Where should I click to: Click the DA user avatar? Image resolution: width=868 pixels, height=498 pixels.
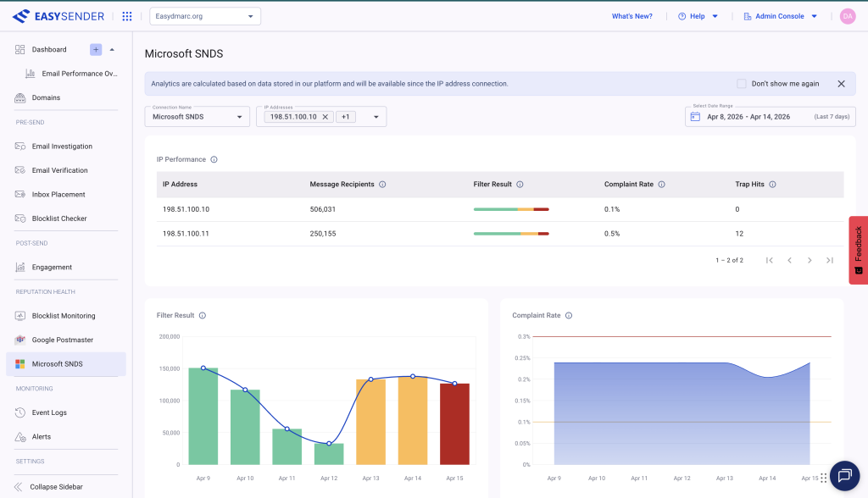(848, 16)
